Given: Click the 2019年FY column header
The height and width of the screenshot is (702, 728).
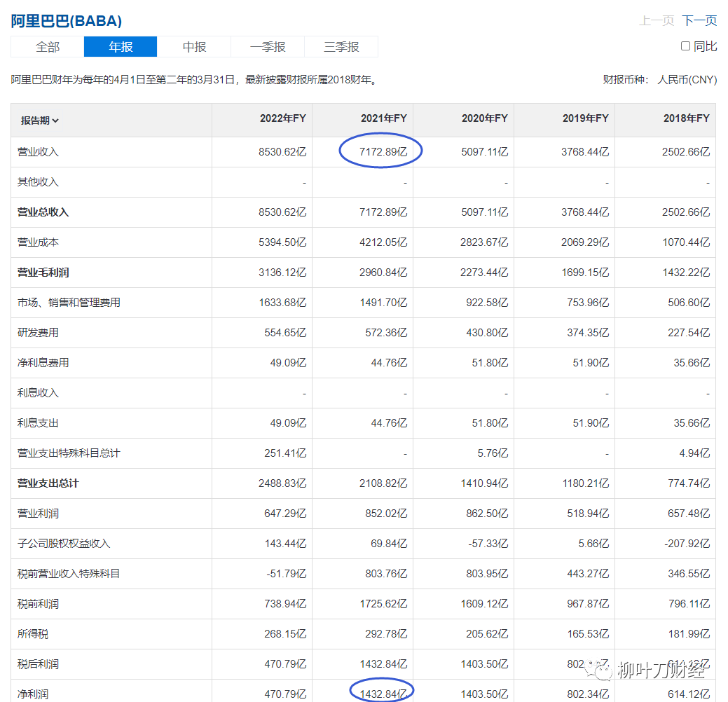Looking at the screenshot, I should (586, 118).
